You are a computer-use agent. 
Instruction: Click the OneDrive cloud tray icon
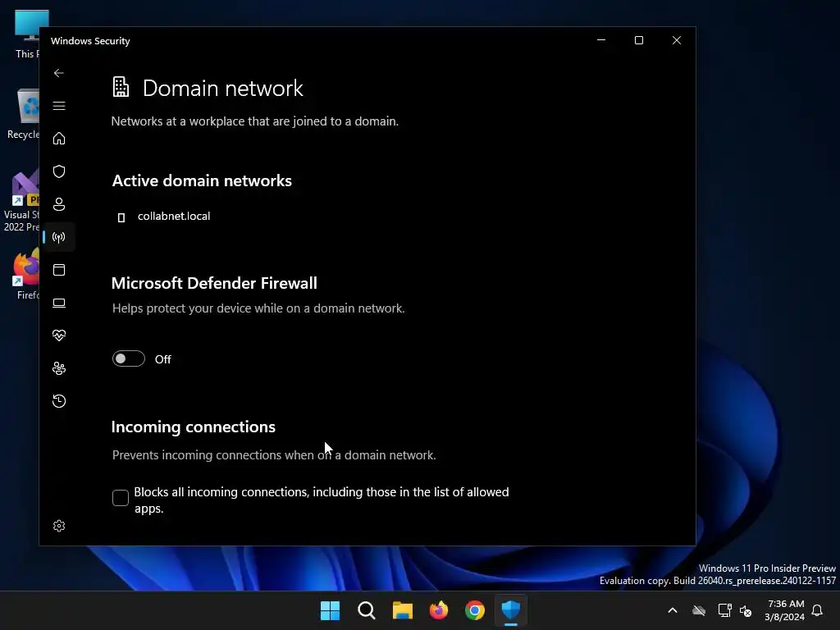pos(699,610)
